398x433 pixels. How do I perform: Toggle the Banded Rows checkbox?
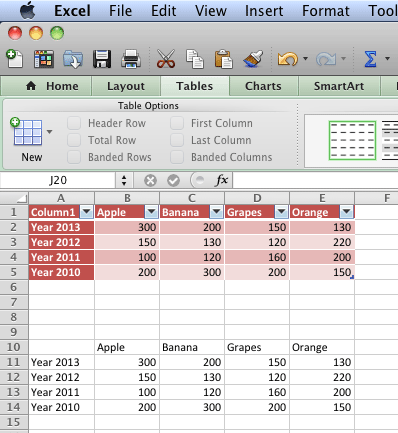click(74, 157)
